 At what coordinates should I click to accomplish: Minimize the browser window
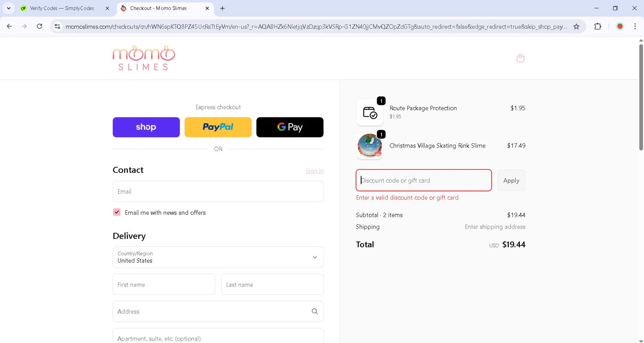tap(596, 8)
